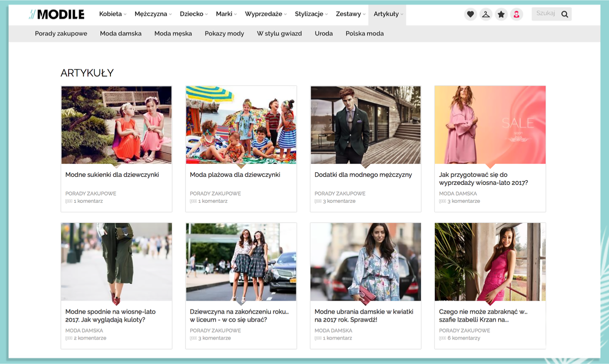This screenshot has height=364, width=609.
Task: Click the magnifying glass search icon
Action: 565,14
